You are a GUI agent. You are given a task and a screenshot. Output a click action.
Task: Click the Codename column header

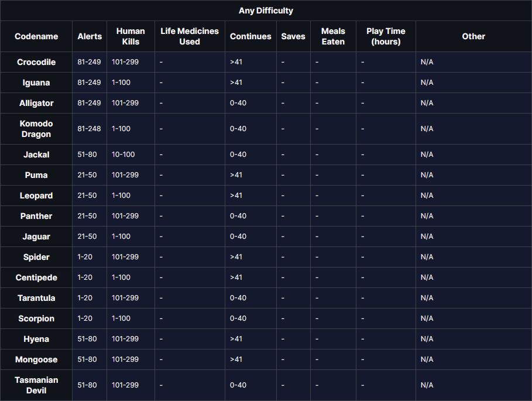pos(36,36)
